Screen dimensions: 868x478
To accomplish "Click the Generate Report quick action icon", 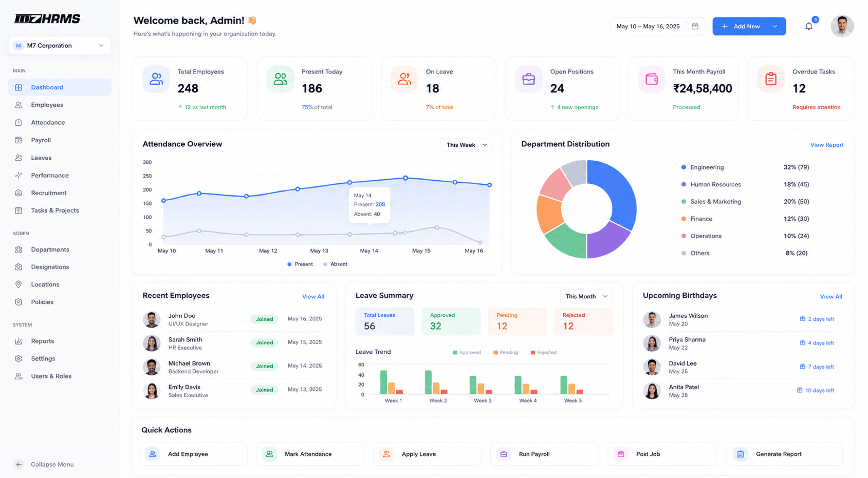I will point(741,454).
